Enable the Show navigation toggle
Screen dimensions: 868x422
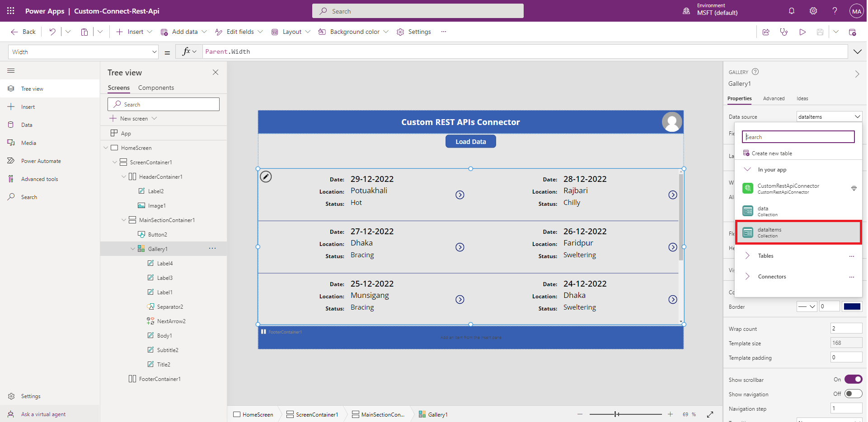coord(853,394)
